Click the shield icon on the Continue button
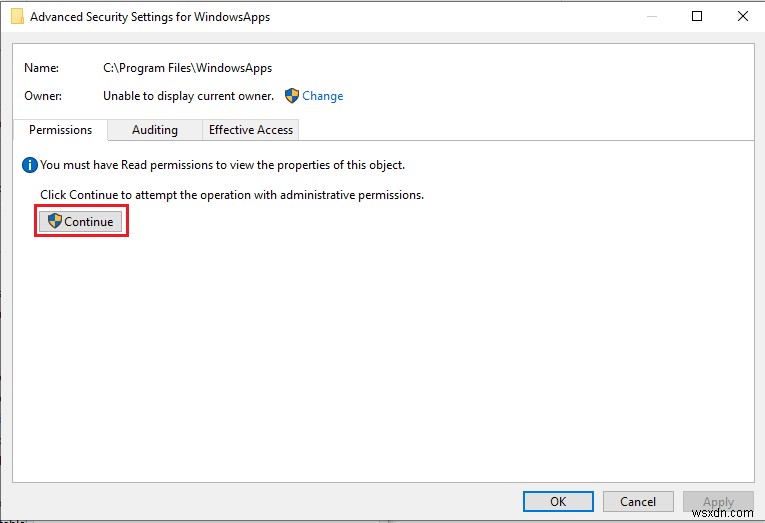The height and width of the screenshot is (523, 765). (x=55, y=221)
